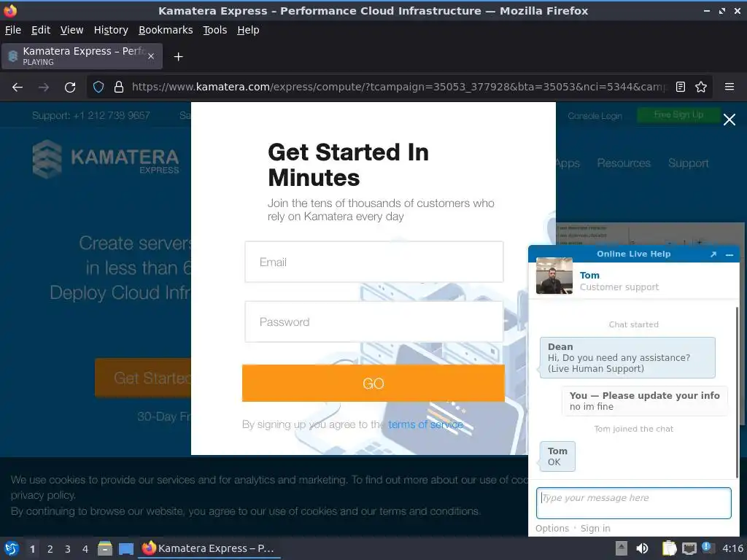Image resolution: width=747 pixels, height=560 pixels.
Task: Click the address bar URL
Action: tap(399, 87)
